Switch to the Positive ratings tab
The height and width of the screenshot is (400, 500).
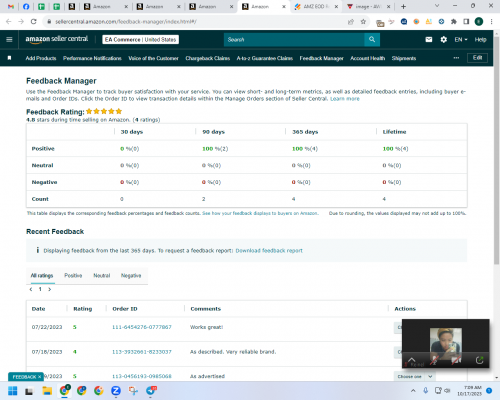tap(73, 275)
